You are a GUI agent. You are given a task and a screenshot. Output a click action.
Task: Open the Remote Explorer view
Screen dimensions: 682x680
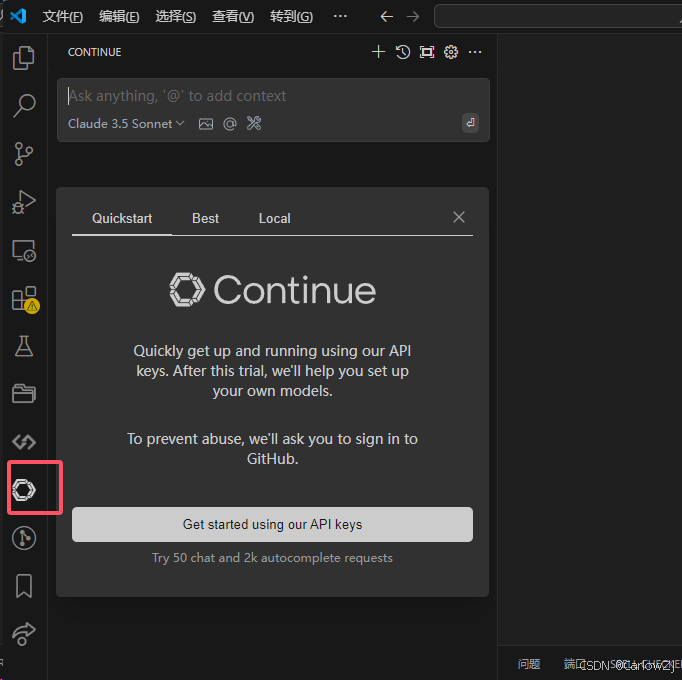24,251
